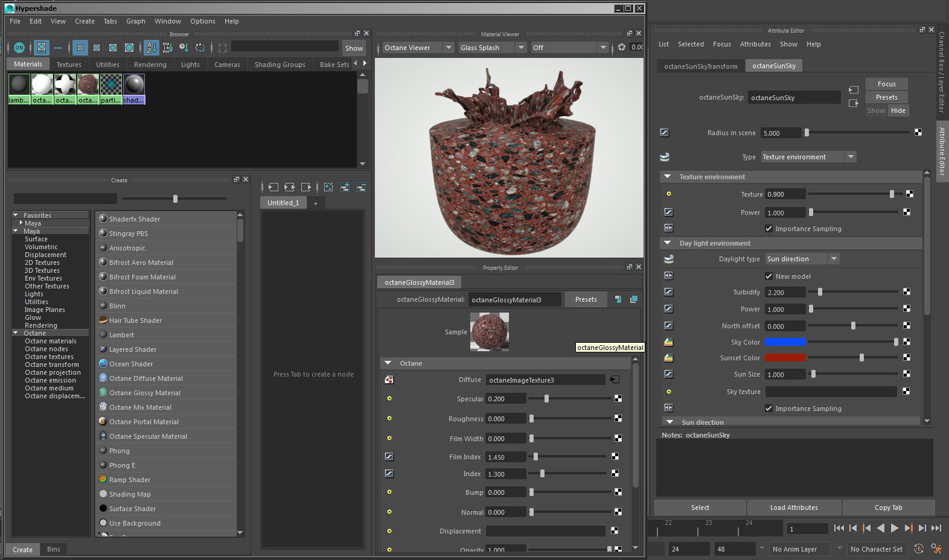This screenshot has height=560, width=949.
Task: Toggle the New model checkbox
Action: click(x=768, y=276)
